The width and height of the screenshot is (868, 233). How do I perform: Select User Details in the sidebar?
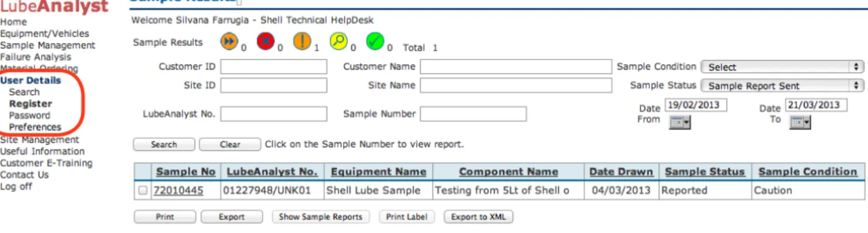tap(31, 81)
